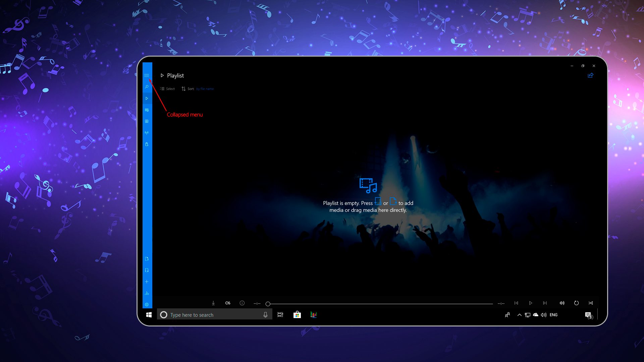Change sorting by clicking 'by file name'
The height and width of the screenshot is (362, 644).
point(205,88)
